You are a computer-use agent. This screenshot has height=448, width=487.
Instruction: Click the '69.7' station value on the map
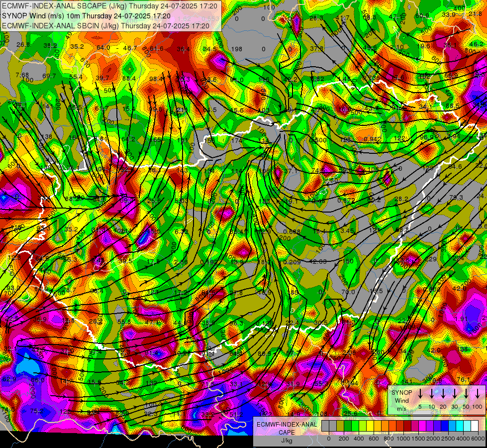[49, 76]
